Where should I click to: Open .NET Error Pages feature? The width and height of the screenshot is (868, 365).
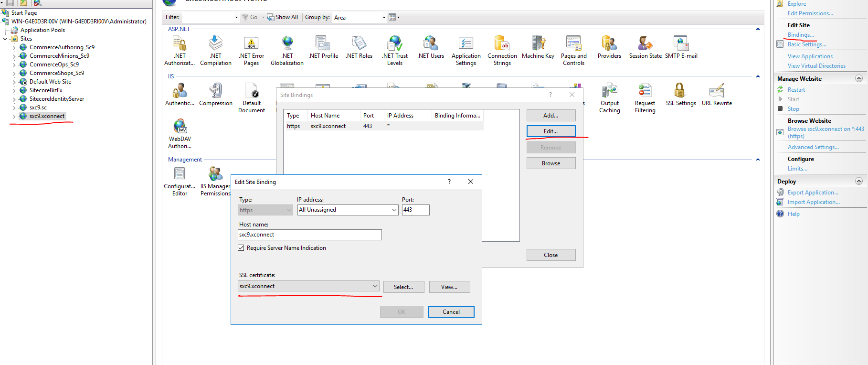pos(251,50)
